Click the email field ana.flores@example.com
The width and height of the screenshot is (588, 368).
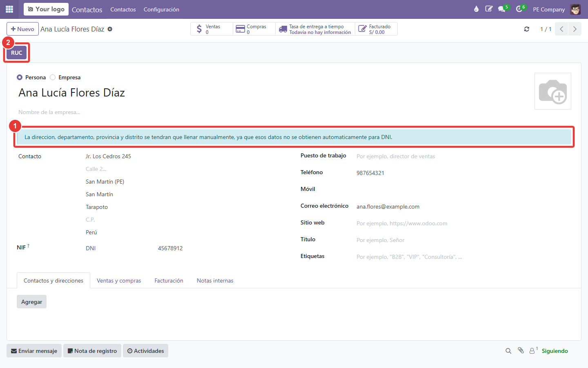click(x=464, y=206)
